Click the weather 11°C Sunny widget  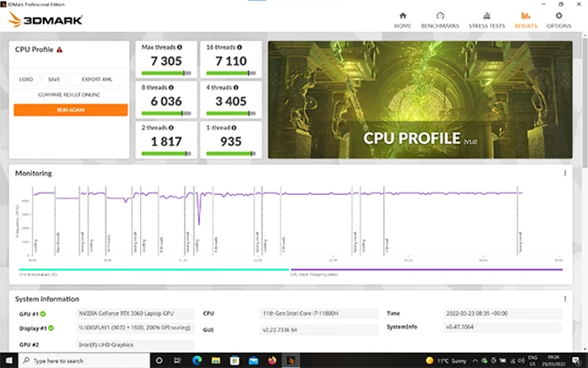pos(446,361)
